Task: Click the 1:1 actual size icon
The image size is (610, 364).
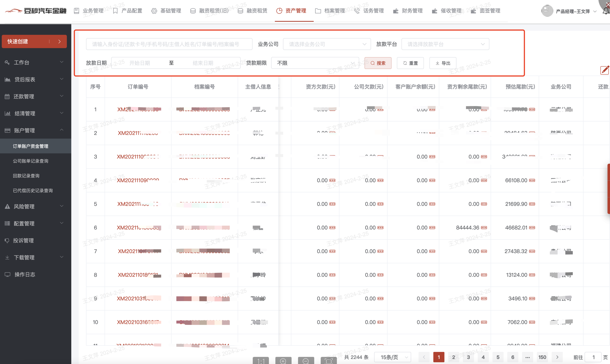Action: [261, 361]
